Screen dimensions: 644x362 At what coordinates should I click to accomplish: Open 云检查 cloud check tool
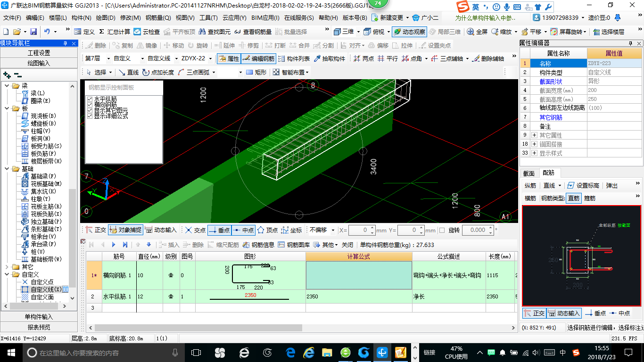pyautogui.click(x=147, y=32)
